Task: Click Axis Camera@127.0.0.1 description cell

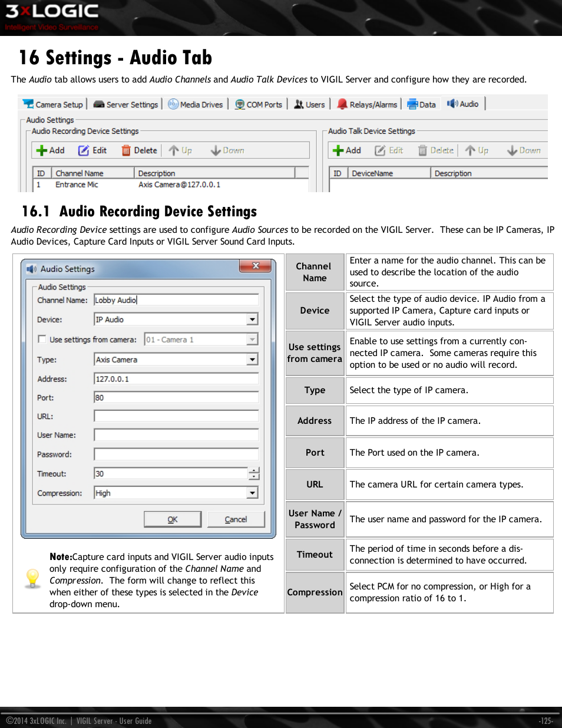Action: 179,185
